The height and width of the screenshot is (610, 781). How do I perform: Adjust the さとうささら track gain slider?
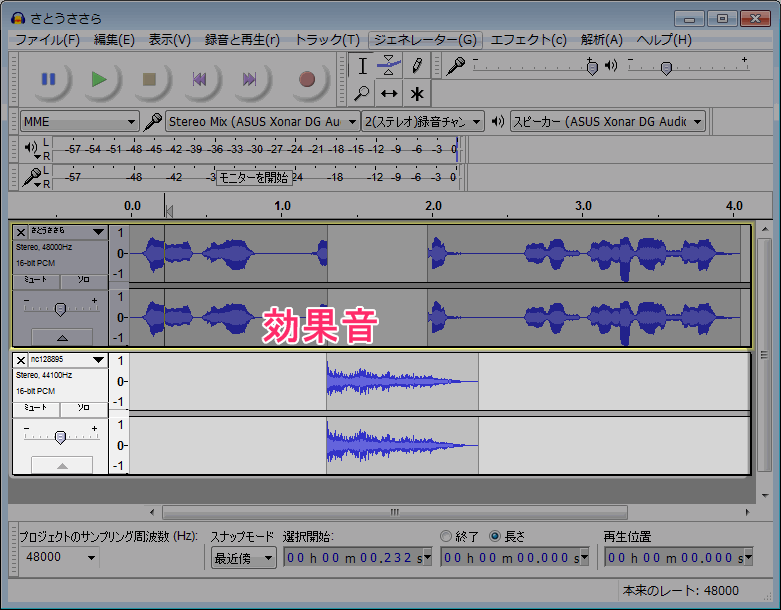coord(60,309)
